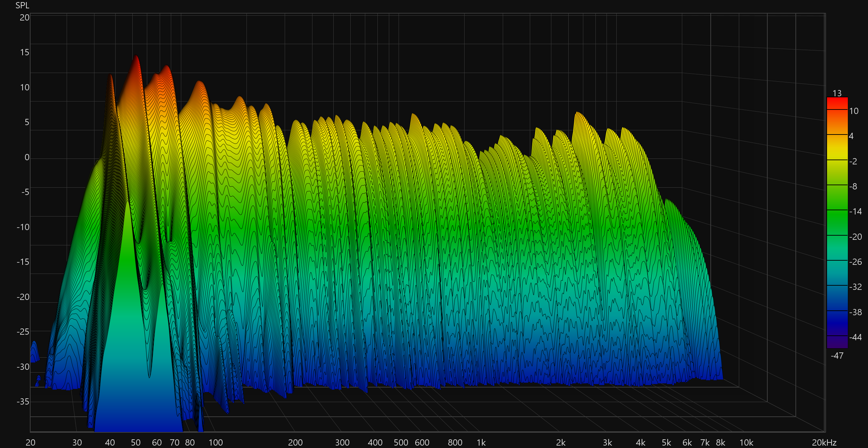Click the -35 dB label on SPL axis

click(x=23, y=402)
